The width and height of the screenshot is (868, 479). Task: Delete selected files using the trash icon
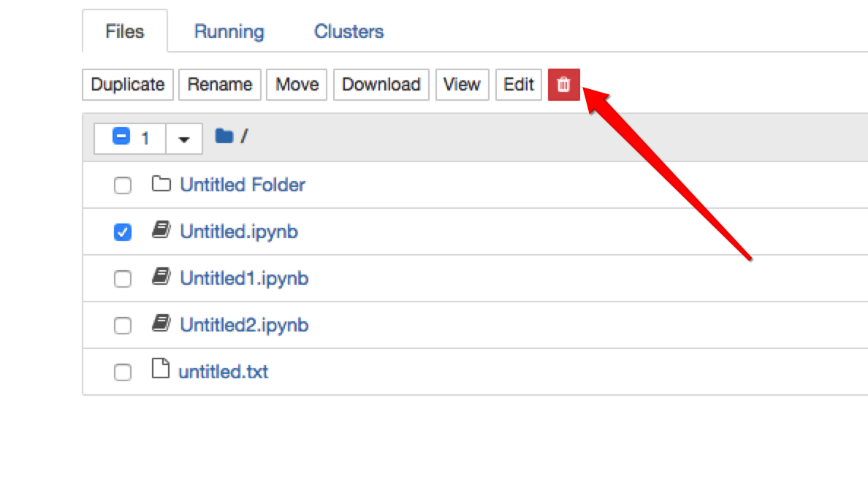(563, 85)
